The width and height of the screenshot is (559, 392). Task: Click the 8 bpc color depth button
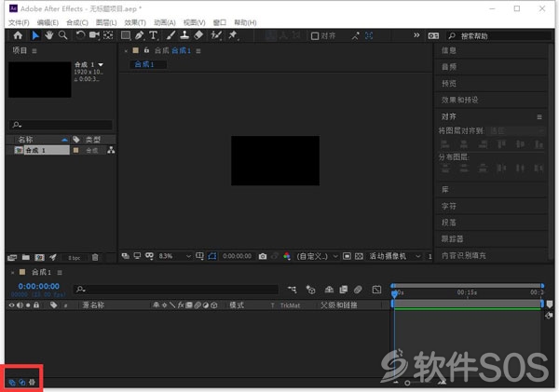pyautogui.click(x=75, y=258)
